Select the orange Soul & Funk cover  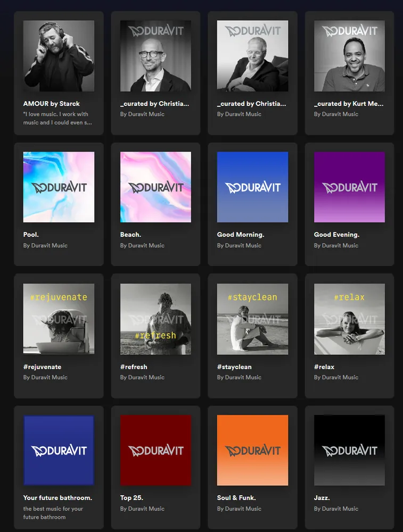pos(252,450)
